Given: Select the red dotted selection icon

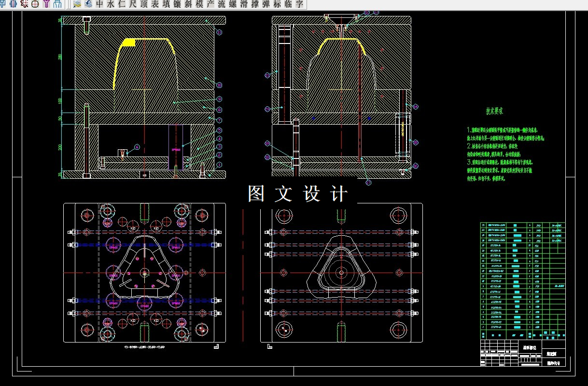Looking at the screenshot, I should tap(24, 4).
